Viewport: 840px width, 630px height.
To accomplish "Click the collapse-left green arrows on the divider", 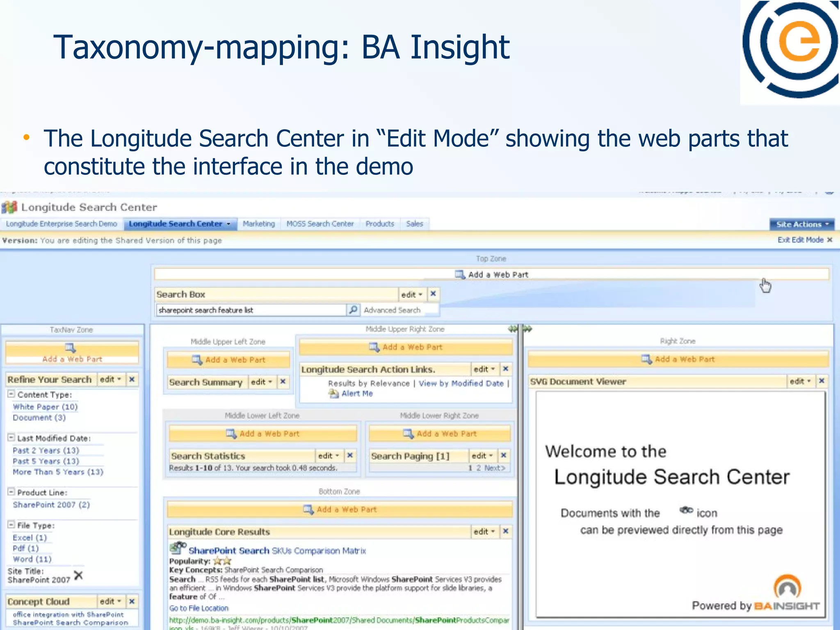I will (513, 329).
